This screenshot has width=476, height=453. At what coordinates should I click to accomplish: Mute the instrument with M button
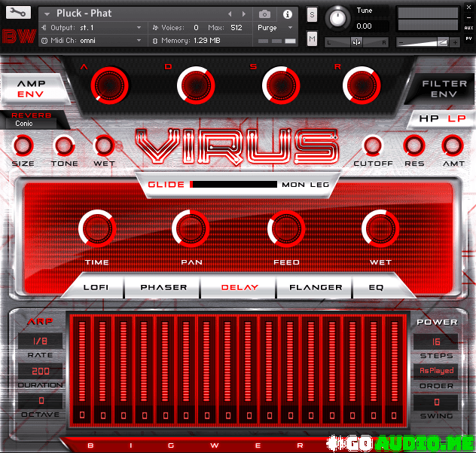point(313,38)
